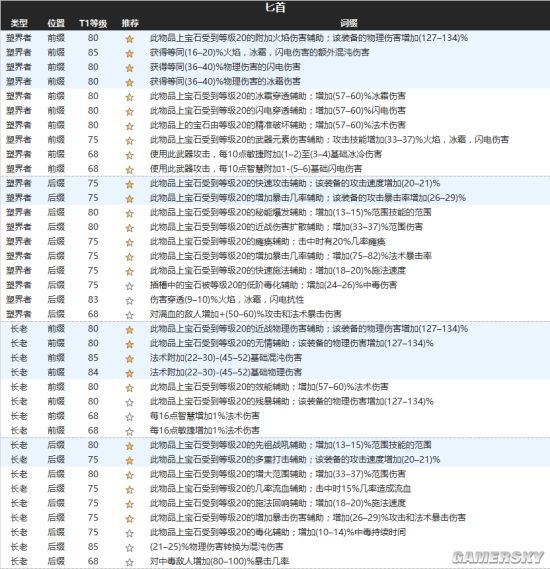The height and width of the screenshot is (569, 550).
Task: Select the star for 物理伤害的冰霜伤害 row
Action: (x=130, y=82)
